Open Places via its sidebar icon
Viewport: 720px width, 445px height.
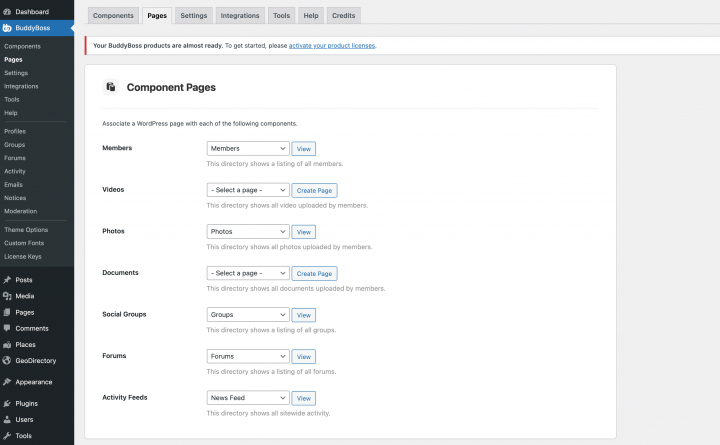tap(7, 344)
